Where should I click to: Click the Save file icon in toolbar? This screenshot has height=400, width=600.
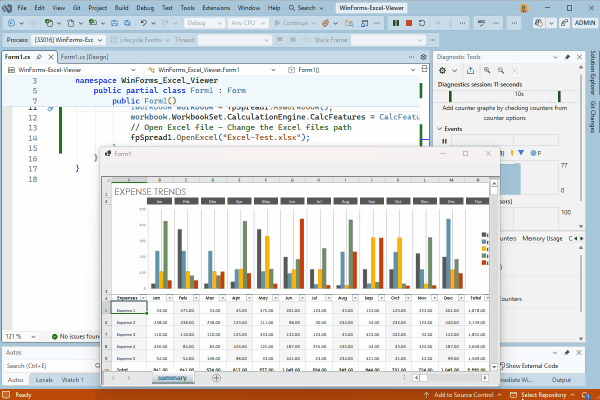114,23
